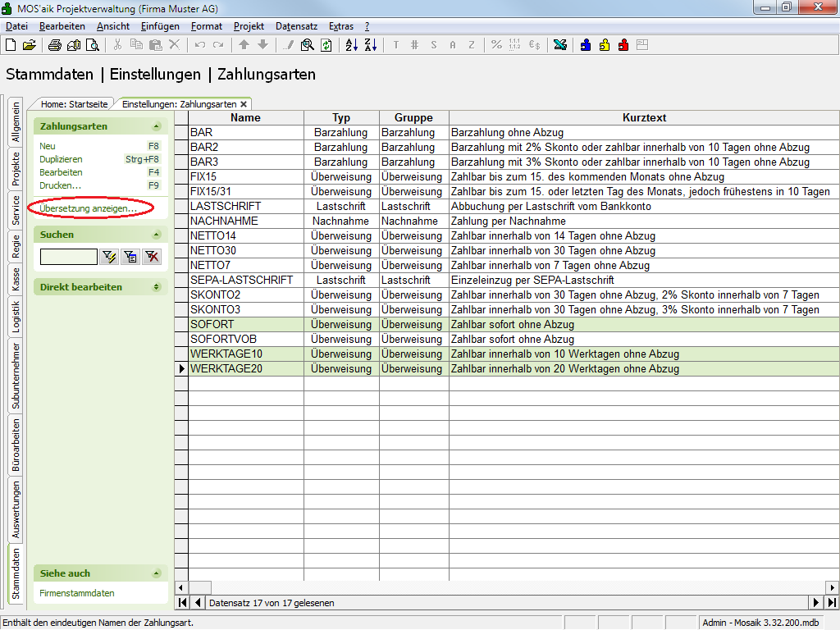Click the Kurztext column header
840x630 pixels.
pos(644,118)
